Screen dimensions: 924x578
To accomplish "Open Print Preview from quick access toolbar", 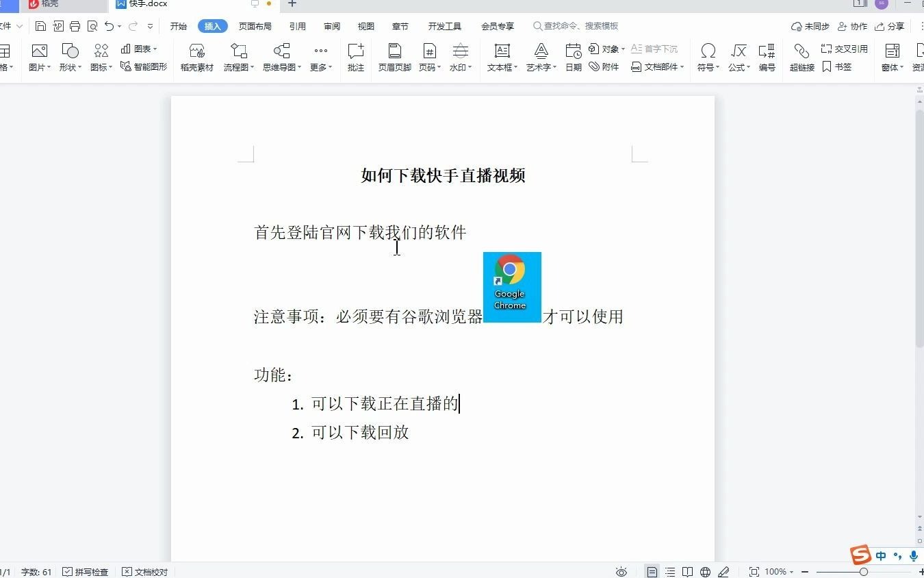I will [92, 26].
